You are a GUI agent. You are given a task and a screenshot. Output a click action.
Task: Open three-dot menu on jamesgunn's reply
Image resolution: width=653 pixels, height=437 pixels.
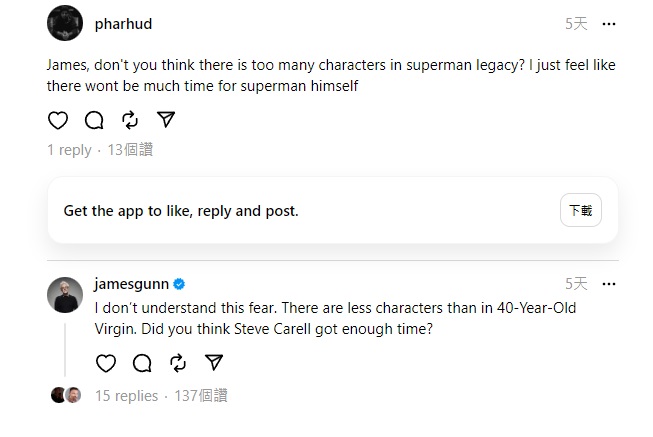click(609, 284)
